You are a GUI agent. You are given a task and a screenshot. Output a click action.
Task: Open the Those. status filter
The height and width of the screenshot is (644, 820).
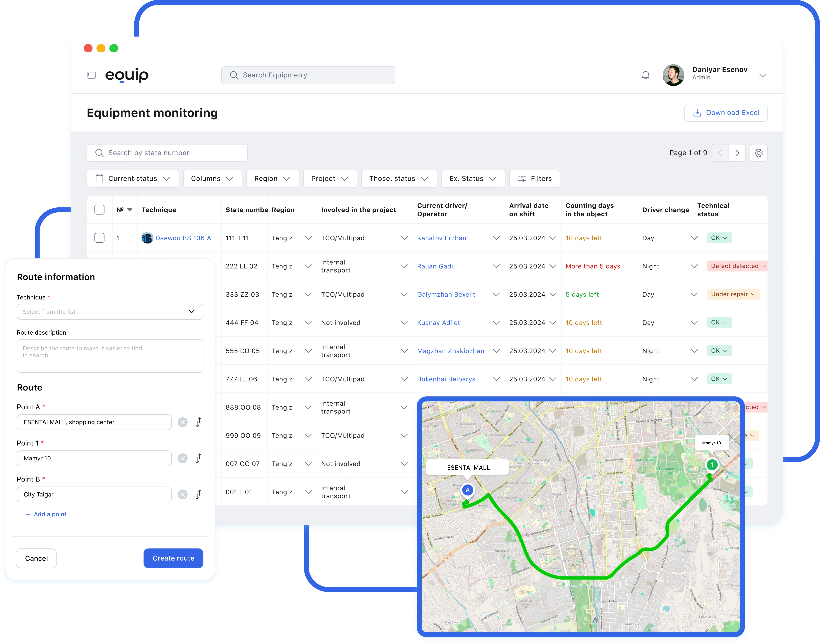(399, 179)
